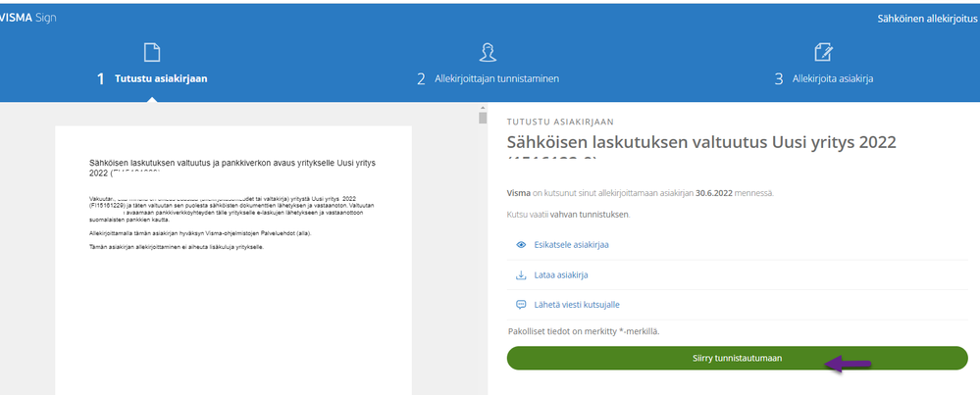Viewport: 980px width, 395px height.
Task: Click the text Kutsu vaatii vahvan tunnistuksen
Action: click(569, 215)
